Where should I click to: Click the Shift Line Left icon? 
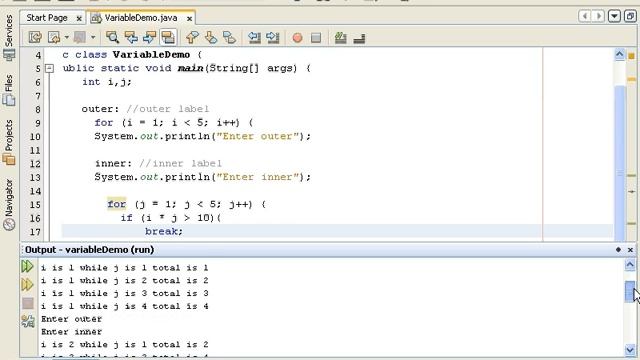(254, 38)
